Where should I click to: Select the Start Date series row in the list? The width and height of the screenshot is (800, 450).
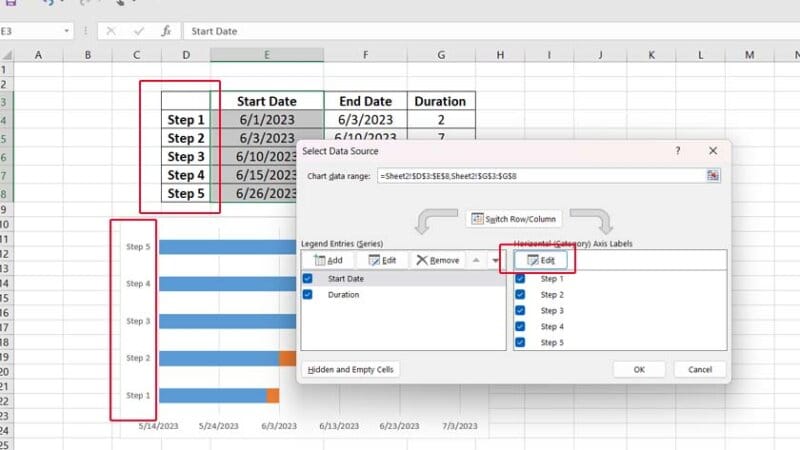(403, 279)
